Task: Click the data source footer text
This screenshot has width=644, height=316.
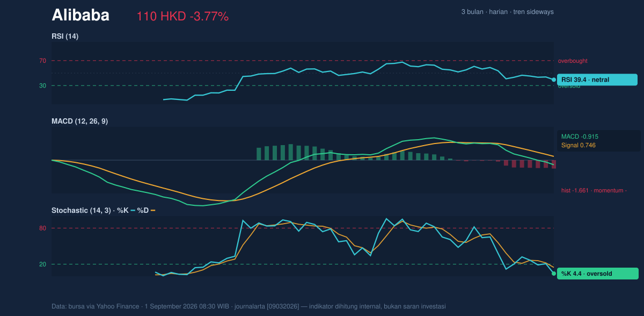Action: [248, 306]
